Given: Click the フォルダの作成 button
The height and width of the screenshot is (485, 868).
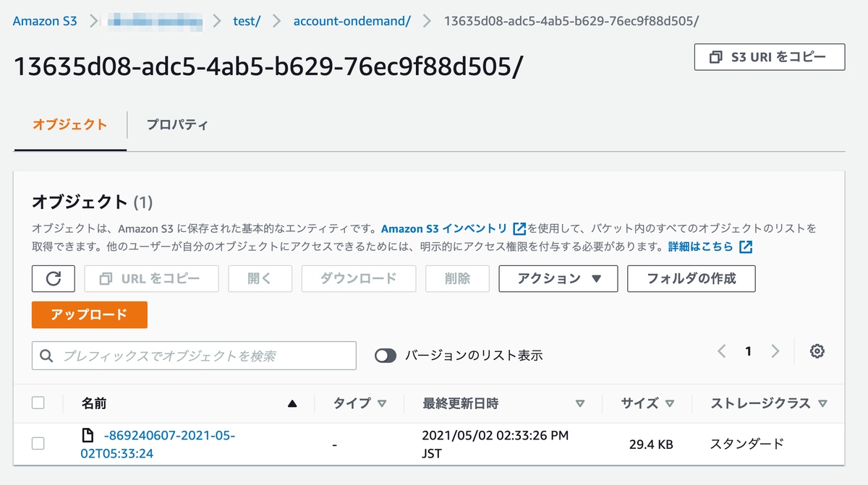Looking at the screenshot, I should pyautogui.click(x=692, y=278).
